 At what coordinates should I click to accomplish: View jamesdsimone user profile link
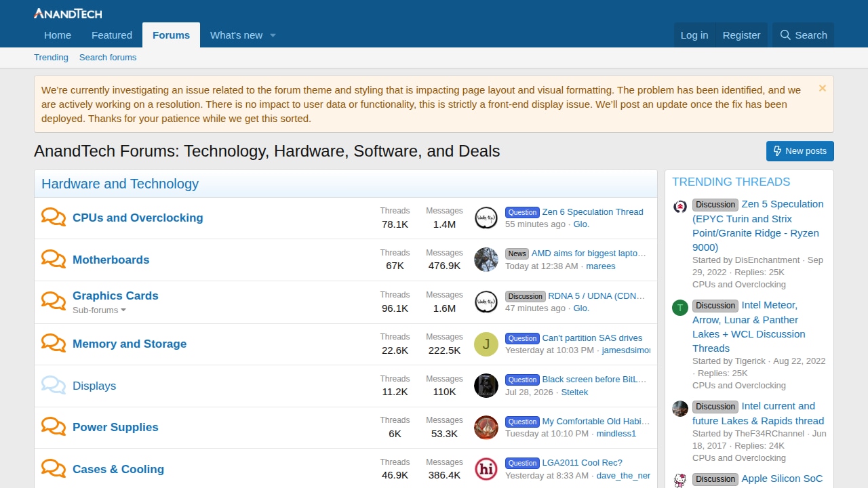pos(626,350)
